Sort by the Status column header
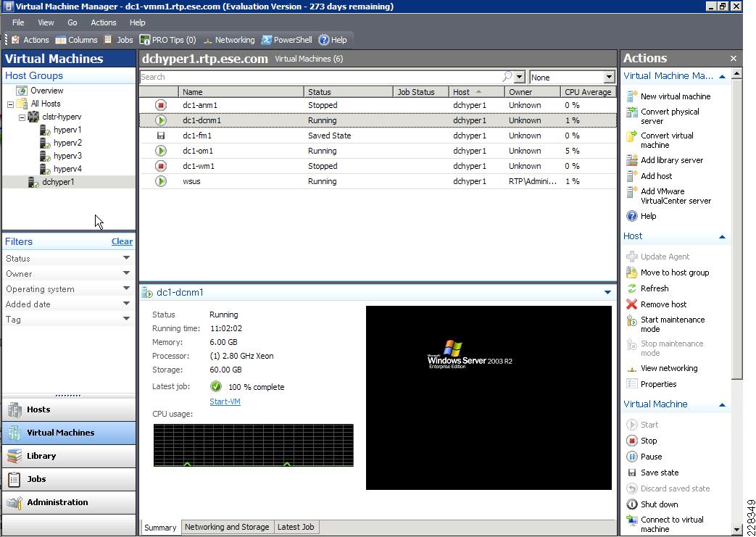This screenshot has height=537, width=756. (349, 92)
